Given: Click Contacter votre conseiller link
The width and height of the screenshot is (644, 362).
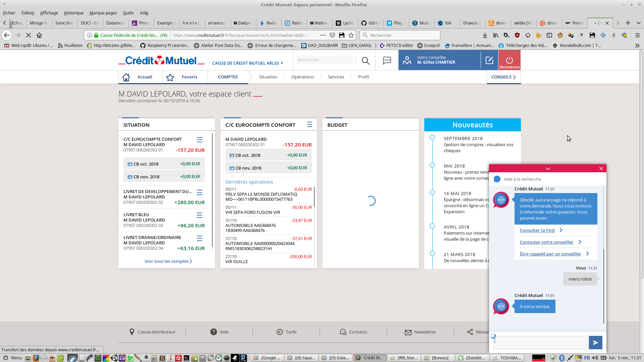Looking at the screenshot, I should [x=546, y=242].
